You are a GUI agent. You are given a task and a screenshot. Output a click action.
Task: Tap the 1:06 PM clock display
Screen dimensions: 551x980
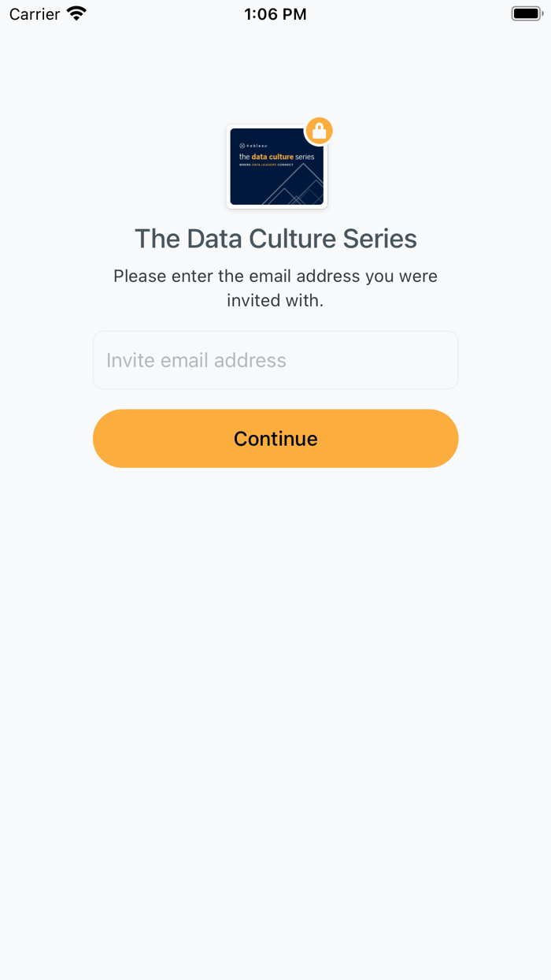pos(275,13)
